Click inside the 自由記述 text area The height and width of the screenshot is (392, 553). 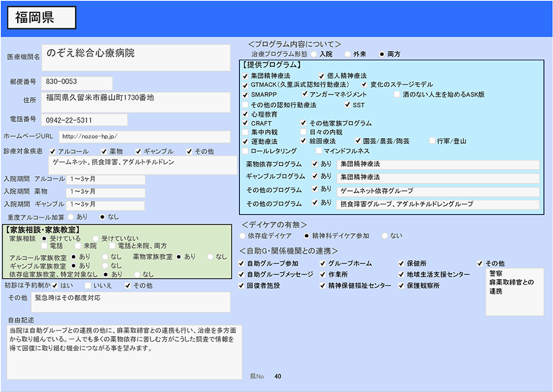tap(125, 352)
